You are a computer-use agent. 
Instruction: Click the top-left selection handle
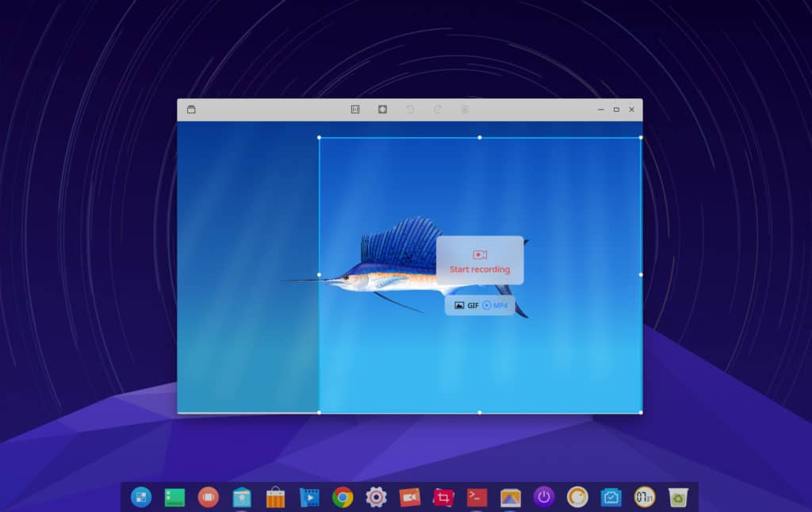point(319,138)
